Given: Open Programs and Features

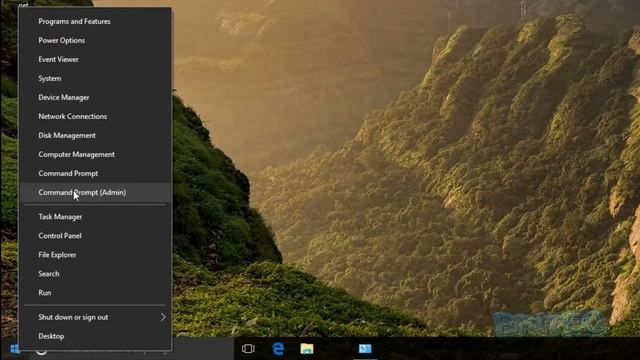Looking at the screenshot, I should coord(95,21).
